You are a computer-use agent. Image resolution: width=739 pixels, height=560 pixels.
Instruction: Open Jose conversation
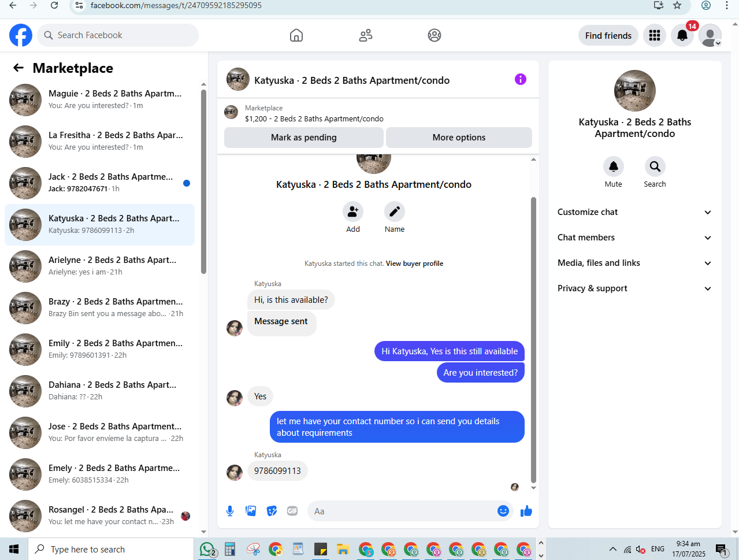(x=99, y=433)
